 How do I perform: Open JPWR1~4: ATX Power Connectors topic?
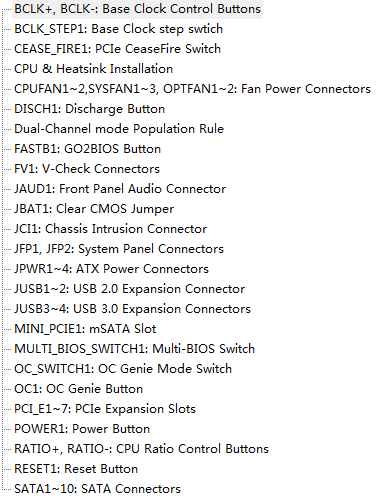pyautogui.click(x=111, y=269)
